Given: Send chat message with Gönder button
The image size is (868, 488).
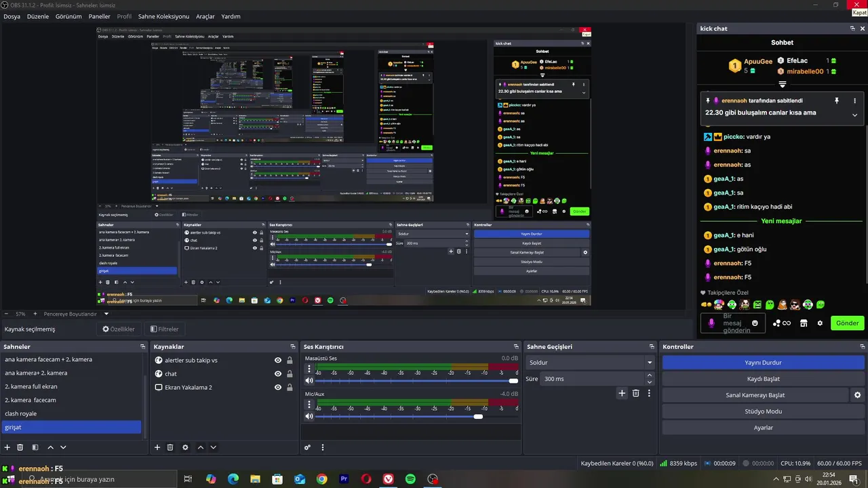Looking at the screenshot, I should point(847,323).
